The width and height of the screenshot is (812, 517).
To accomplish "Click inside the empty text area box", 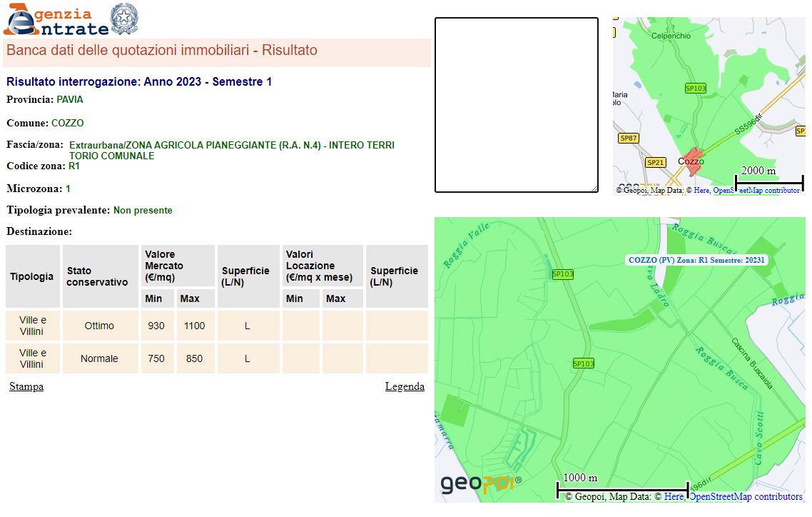I will pyautogui.click(x=516, y=104).
